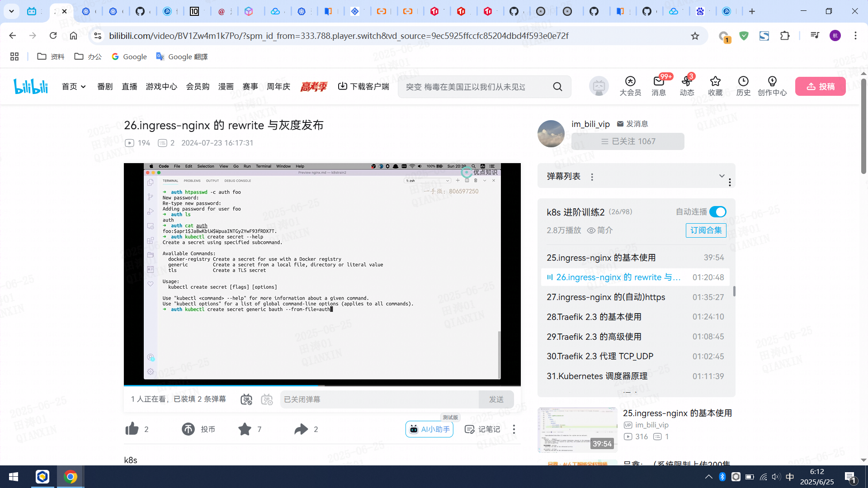Expand the danmaku list (弹幕列表) chevron
Image resolution: width=868 pixels, height=488 pixels.
[722, 176]
